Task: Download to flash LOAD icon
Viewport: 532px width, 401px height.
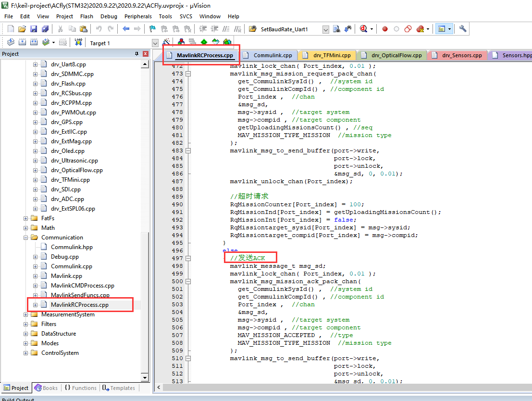Action: tap(78, 42)
